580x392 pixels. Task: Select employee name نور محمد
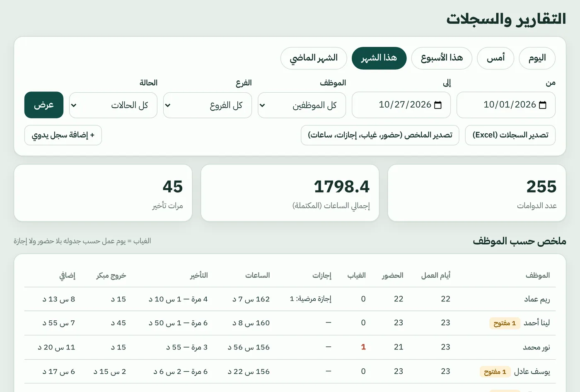[536, 347]
